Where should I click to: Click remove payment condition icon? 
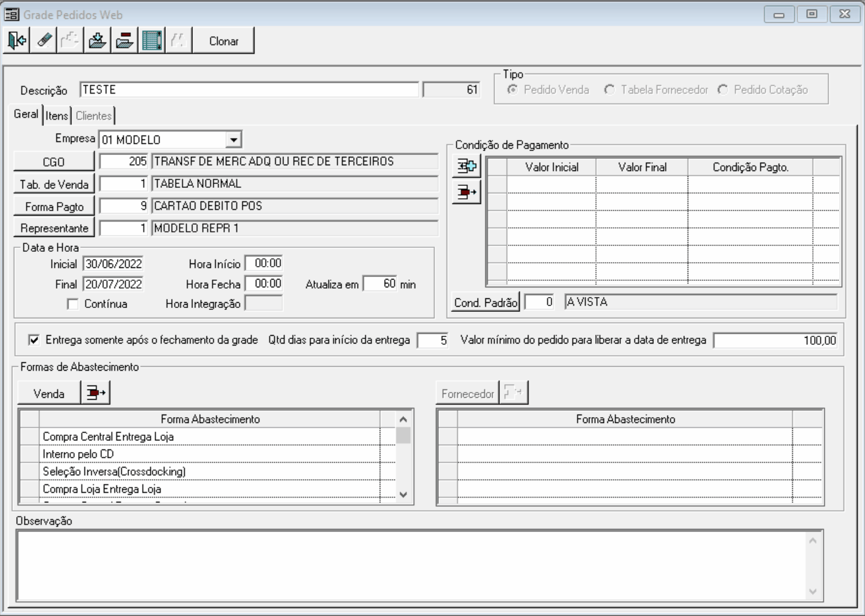pyautogui.click(x=467, y=192)
